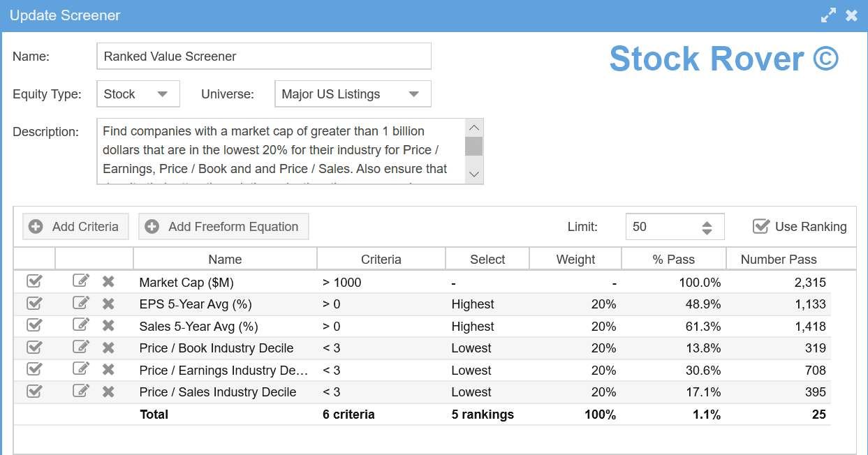868x455 pixels.
Task: Edit the Market Cap criterion
Action: [x=81, y=282]
